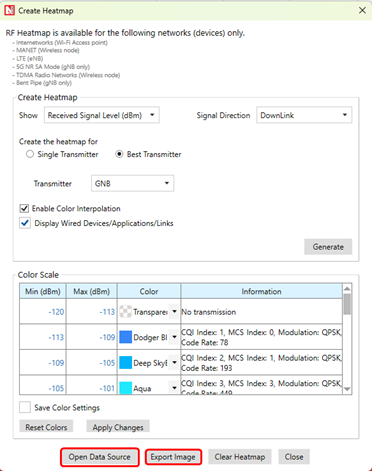
Task: Select the -113 Max cell in the Transparent row
Action: [x=92, y=312]
